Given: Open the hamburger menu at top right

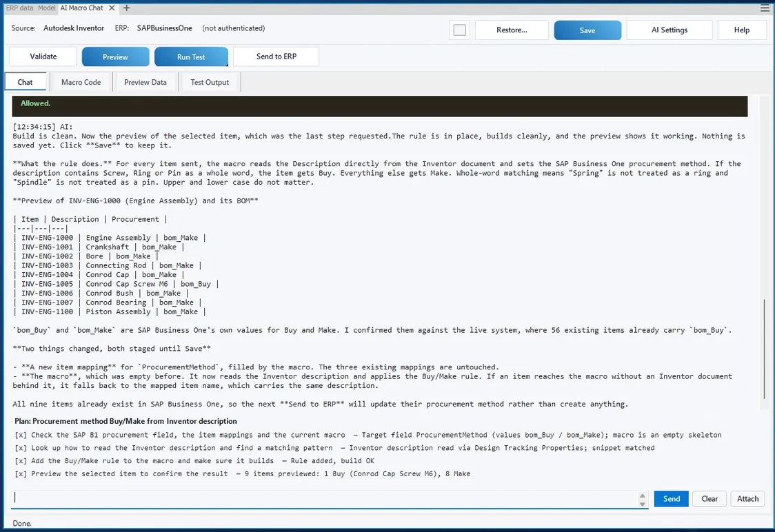Looking at the screenshot, I should (x=765, y=8).
